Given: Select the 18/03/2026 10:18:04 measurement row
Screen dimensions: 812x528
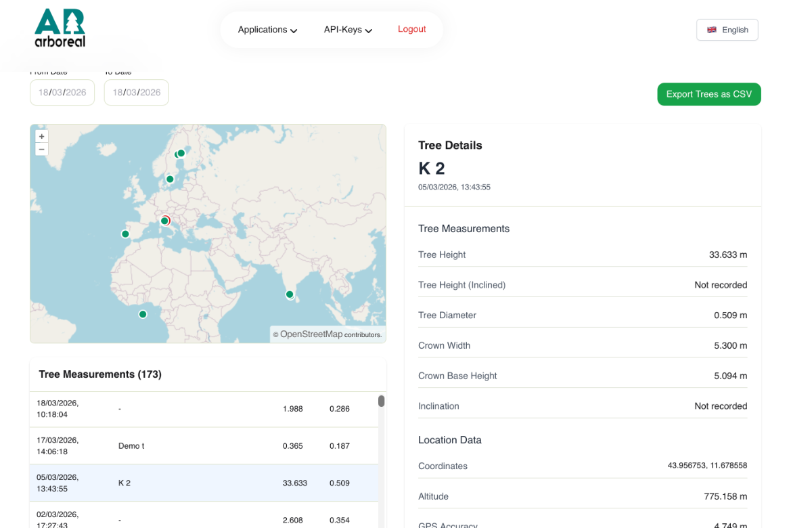Looking at the screenshot, I should (203, 409).
